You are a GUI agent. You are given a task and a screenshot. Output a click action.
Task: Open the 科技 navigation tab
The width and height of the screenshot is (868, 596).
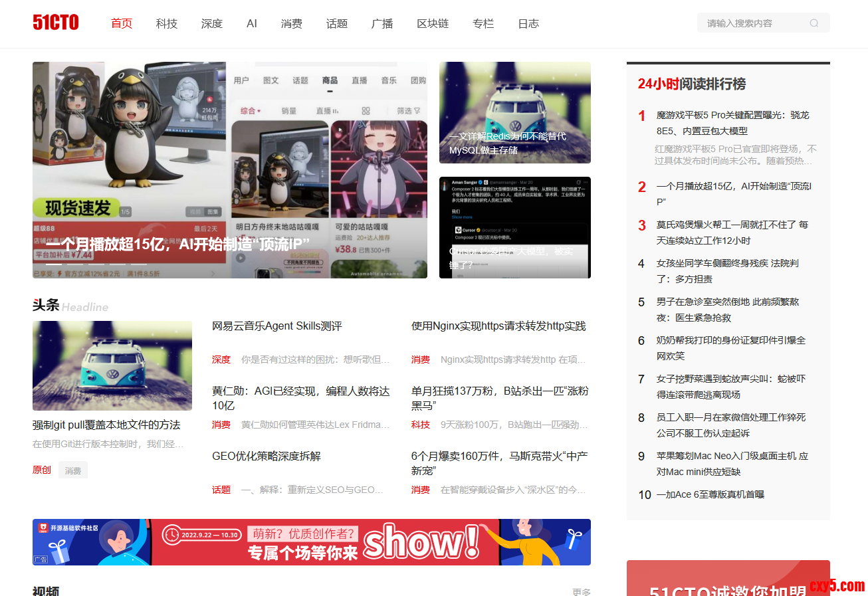(167, 24)
